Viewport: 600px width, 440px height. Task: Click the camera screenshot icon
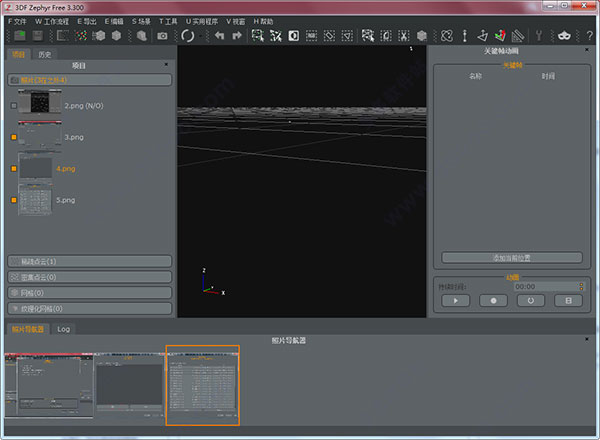click(162, 36)
